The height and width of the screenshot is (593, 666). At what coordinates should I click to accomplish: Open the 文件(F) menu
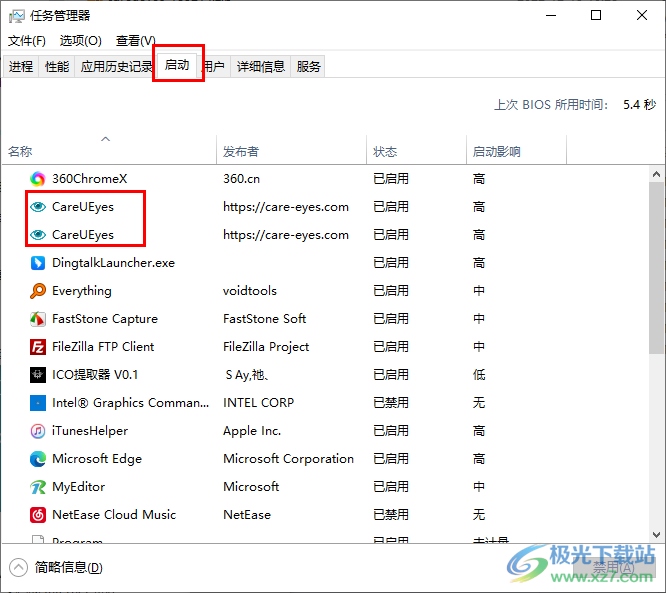coord(27,41)
